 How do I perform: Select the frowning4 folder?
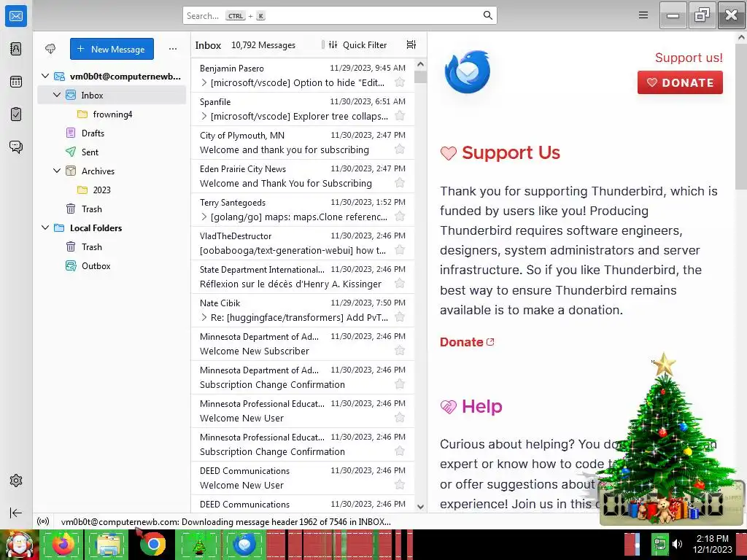112,114
